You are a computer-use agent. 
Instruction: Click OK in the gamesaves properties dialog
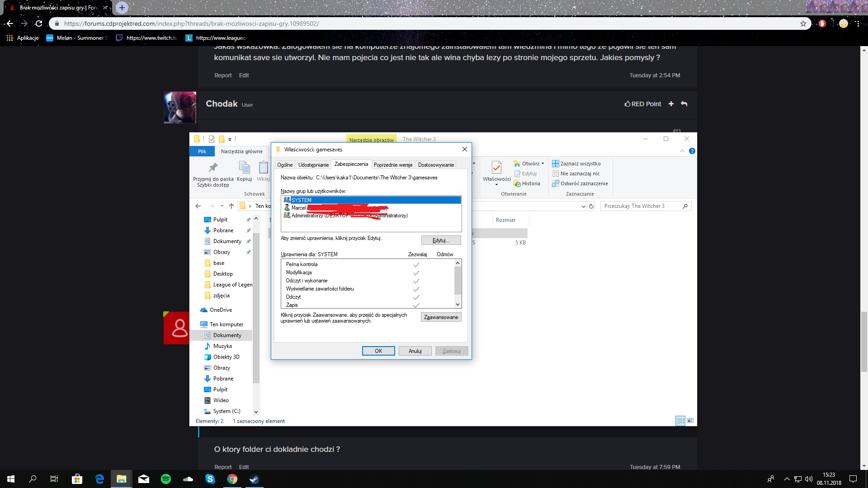click(x=378, y=351)
